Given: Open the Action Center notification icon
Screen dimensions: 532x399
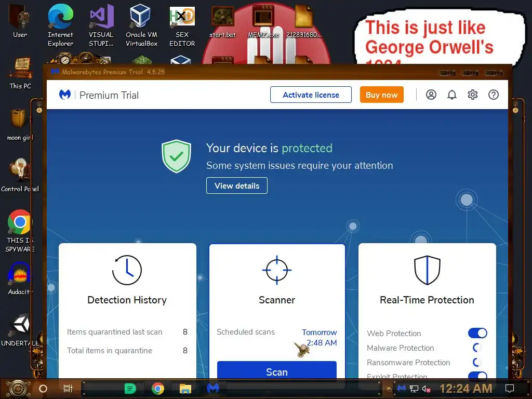Looking at the screenshot, I should tap(510, 389).
